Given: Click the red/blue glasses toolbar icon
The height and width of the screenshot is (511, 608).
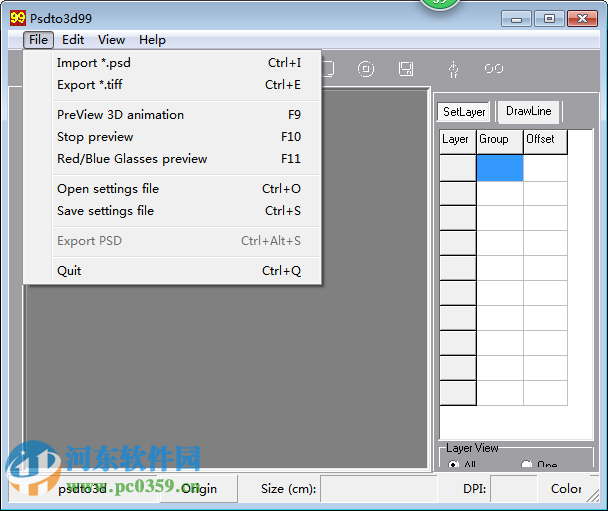Looking at the screenshot, I should pyautogui.click(x=494, y=69).
